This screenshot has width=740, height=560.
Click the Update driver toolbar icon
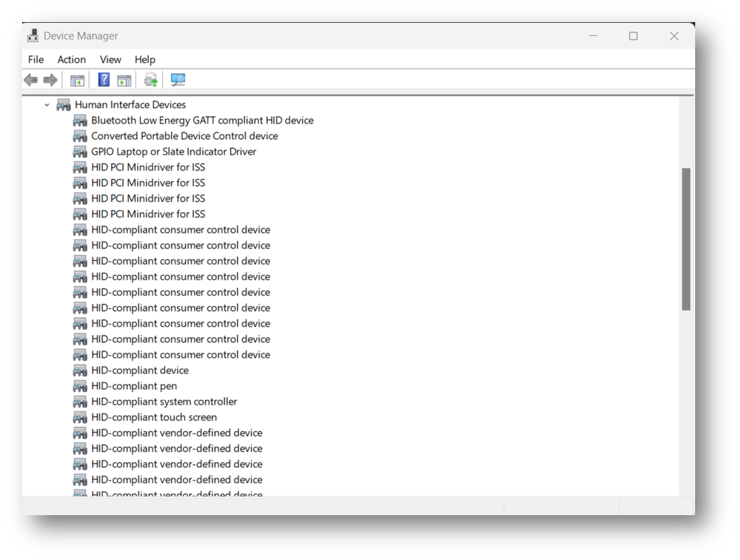pos(150,79)
